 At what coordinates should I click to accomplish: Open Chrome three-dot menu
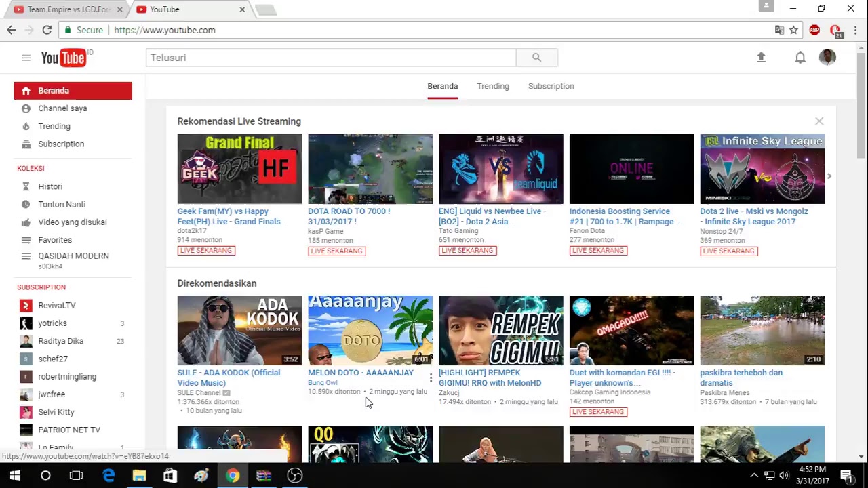click(x=856, y=30)
